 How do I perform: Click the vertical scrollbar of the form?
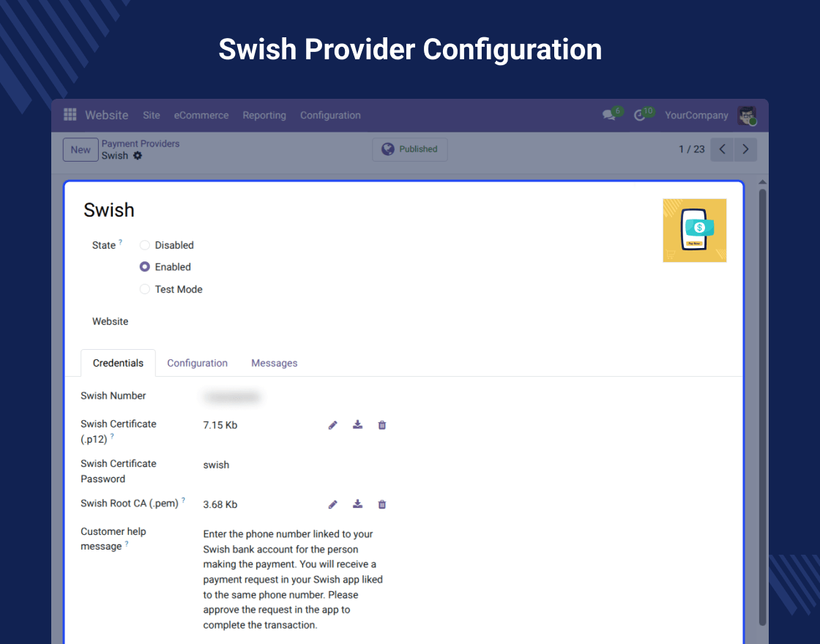(762, 407)
